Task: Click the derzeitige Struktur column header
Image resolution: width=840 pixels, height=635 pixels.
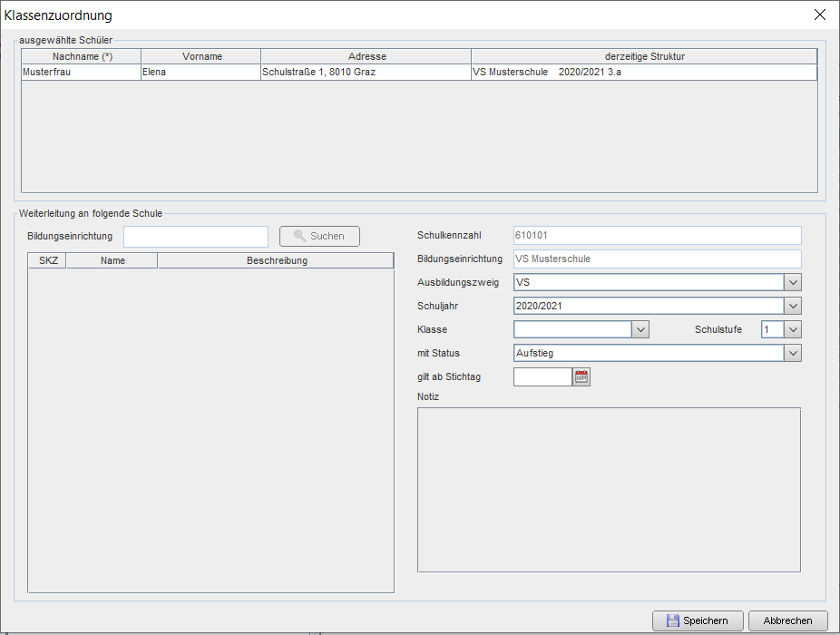Action: tap(644, 56)
